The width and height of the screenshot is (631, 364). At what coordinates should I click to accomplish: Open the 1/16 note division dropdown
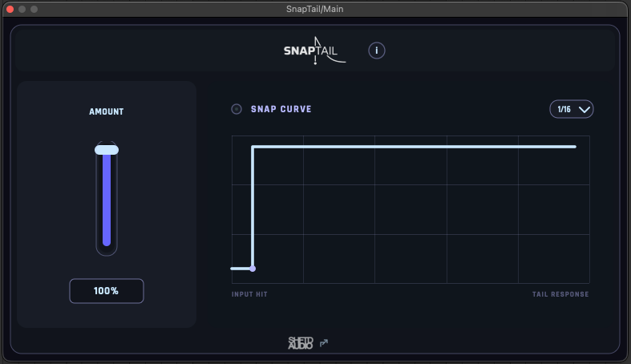point(572,109)
